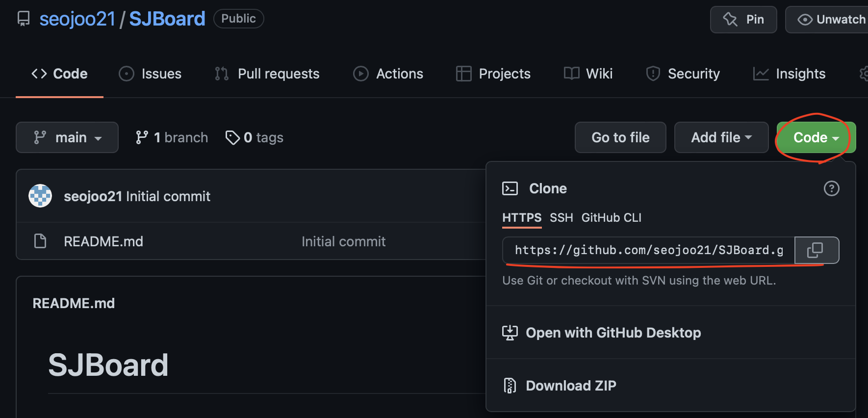Copy the clone URL with the copy icon
The image size is (868, 418).
817,250
